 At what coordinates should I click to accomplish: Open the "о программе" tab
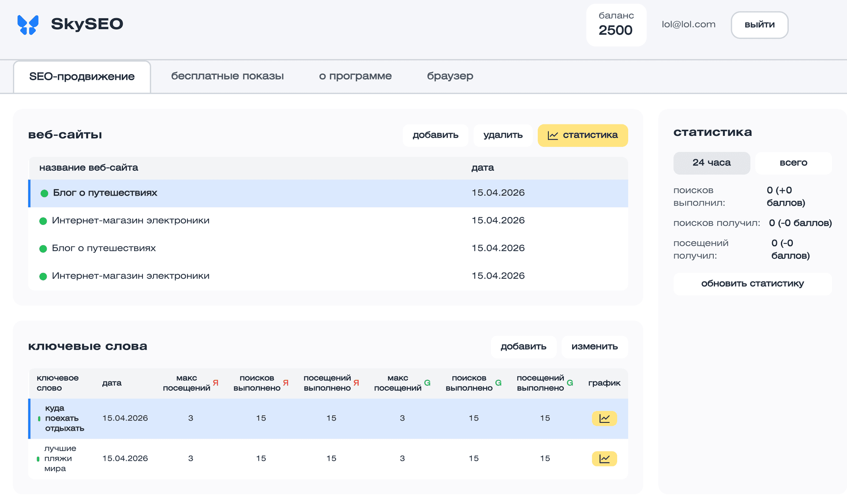coord(356,76)
